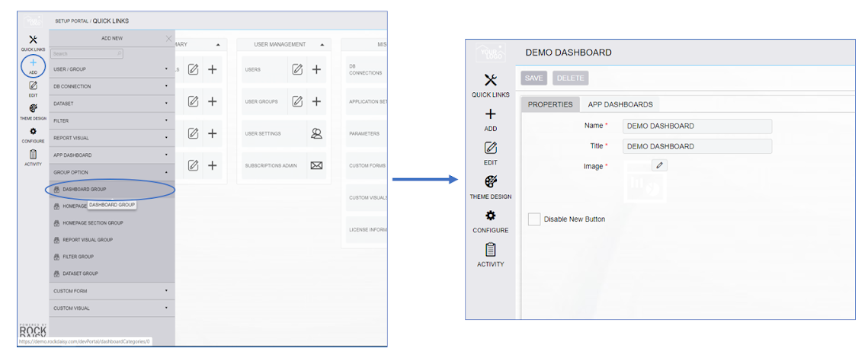This screenshot has width=868, height=361.
Task: Expand the Filter section in Add New
Action: (112, 120)
